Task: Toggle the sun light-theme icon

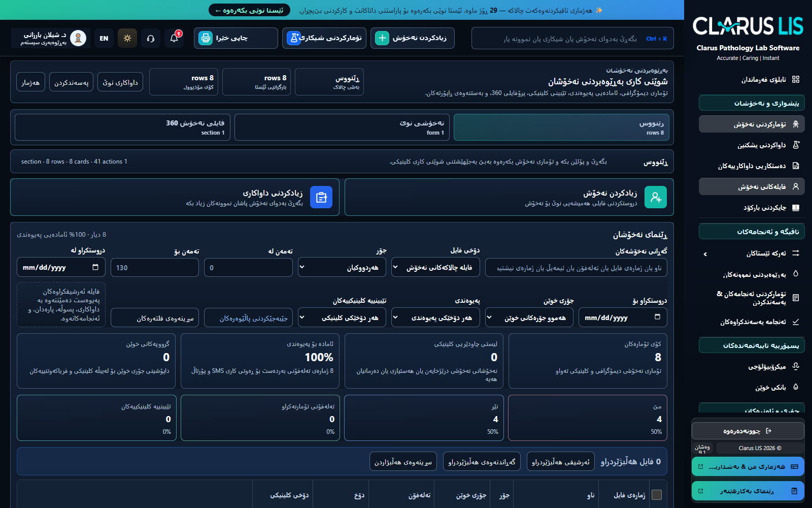Action: [127, 38]
